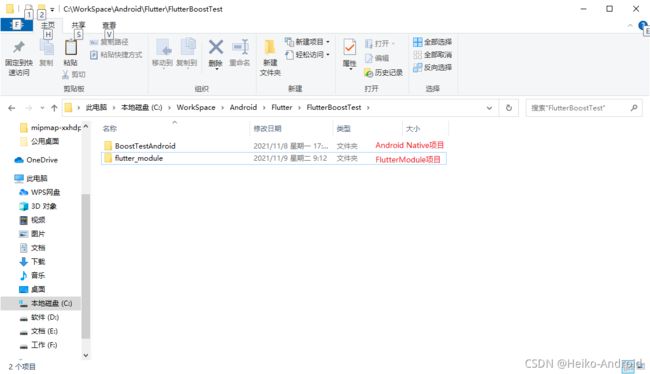Open Music folder in sidebar
The width and height of the screenshot is (650, 374).
32,275
